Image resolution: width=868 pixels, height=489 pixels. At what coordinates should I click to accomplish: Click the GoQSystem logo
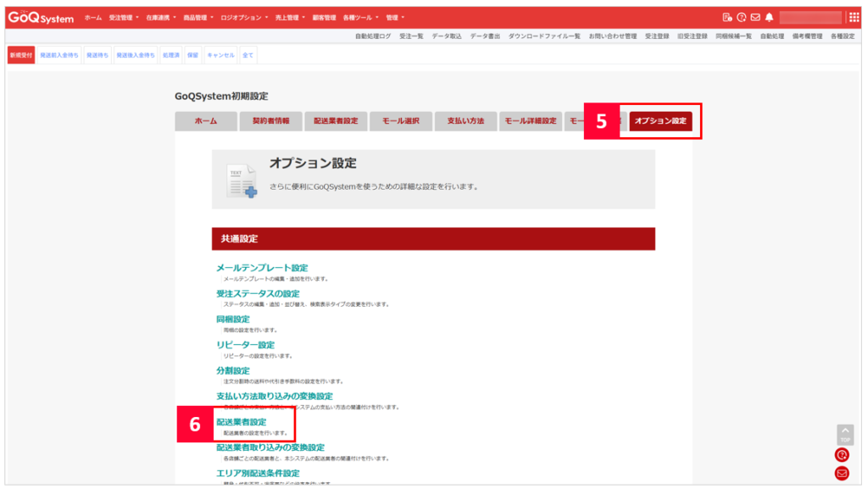[41, 18]
